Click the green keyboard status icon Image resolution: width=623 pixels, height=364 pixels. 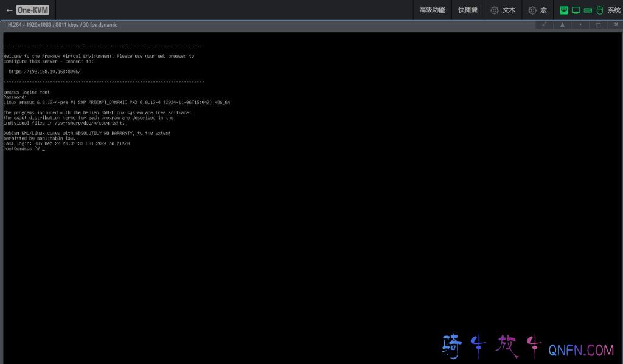tap(588, 10)
